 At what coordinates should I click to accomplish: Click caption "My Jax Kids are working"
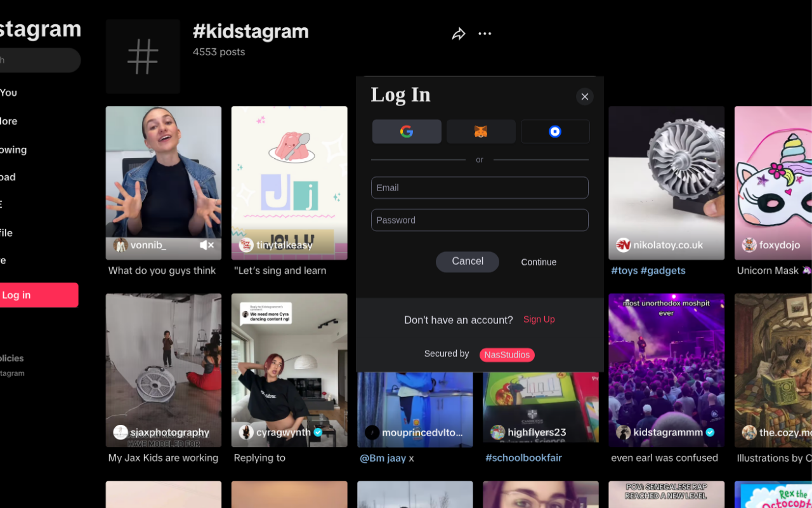pyautogui.click(x=163, y=458)
